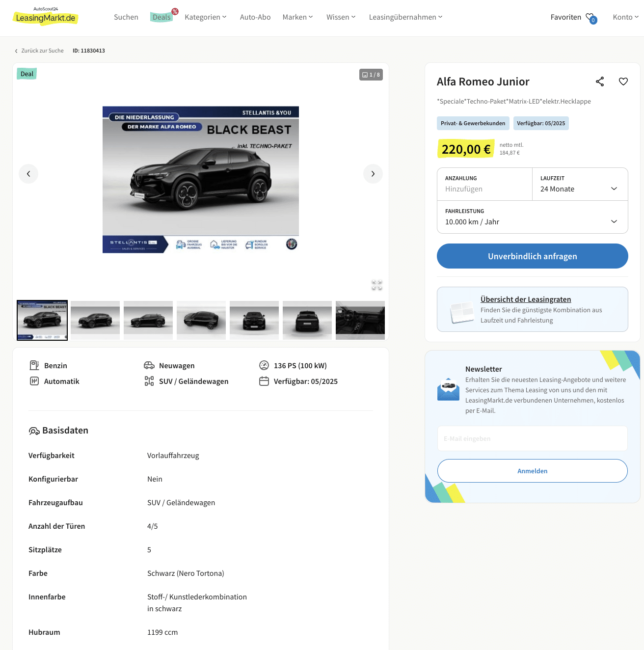This screenshot has width=644, height=650.
Task: Click the Anmelden newsletter button
Action: click(533, 471)
